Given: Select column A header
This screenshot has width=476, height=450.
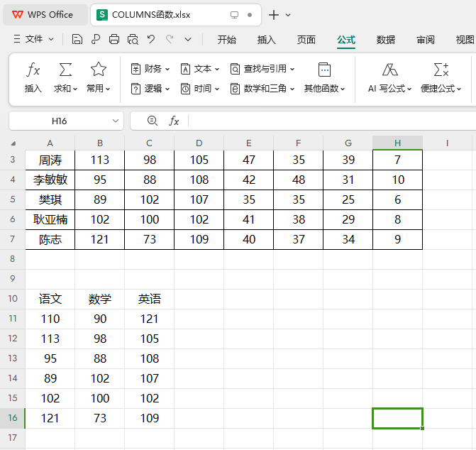Looking at the screenshot, I should point(50,143).
